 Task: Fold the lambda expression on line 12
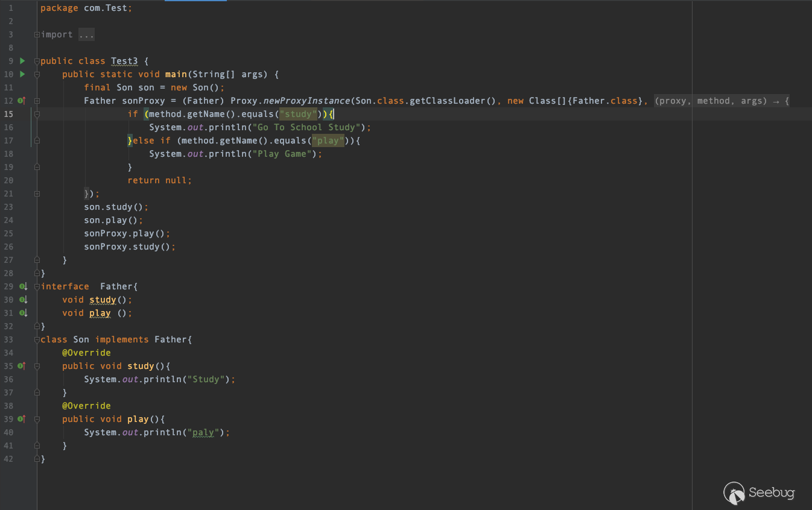pyautogui.click(x=37, y=101)
